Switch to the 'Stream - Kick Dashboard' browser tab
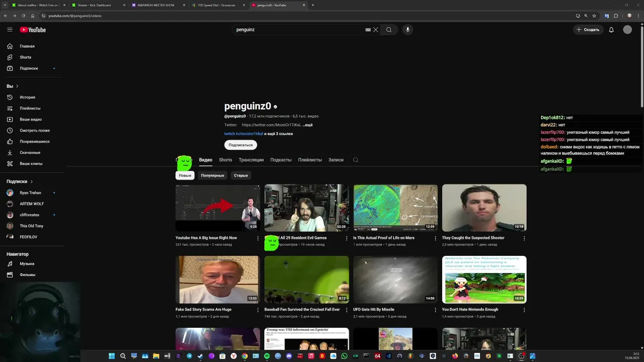The width and height of the screenshot is (644, 362). [x=94, y=5]
